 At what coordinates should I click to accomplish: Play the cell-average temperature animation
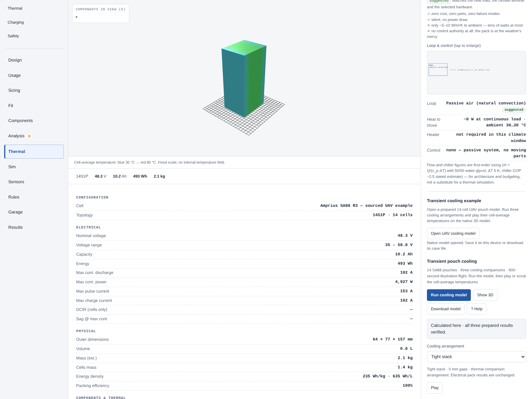(x=435, y=388)
